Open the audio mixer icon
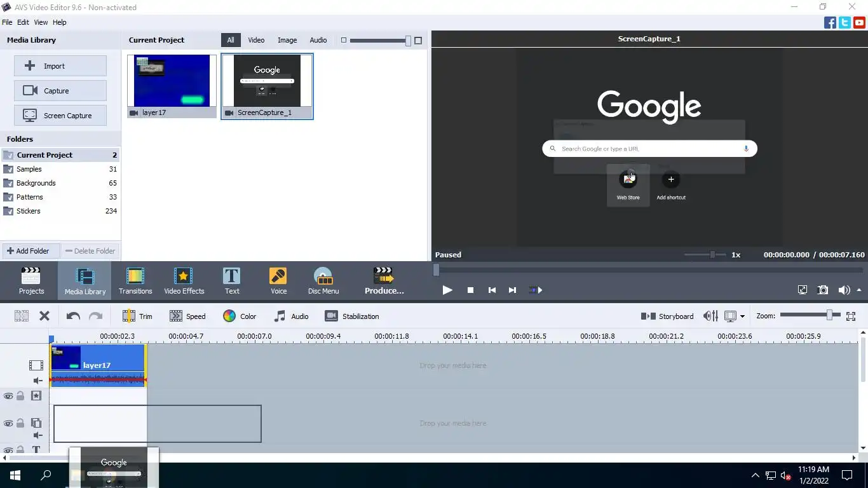 710,316
